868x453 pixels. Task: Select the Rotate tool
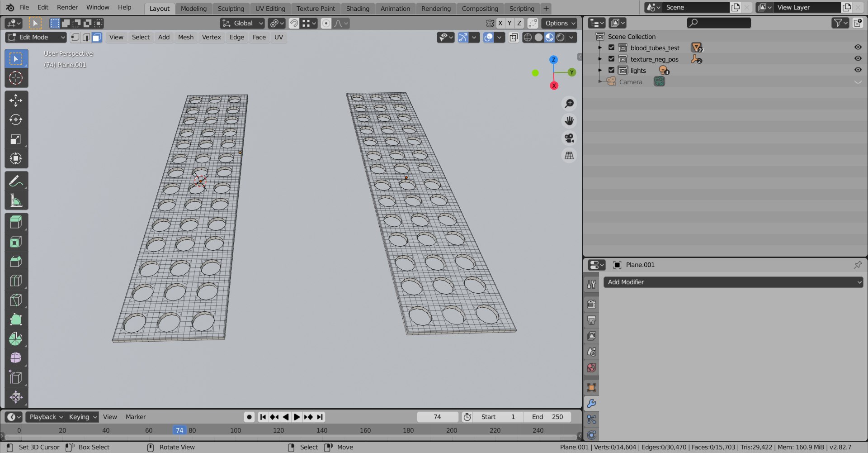16,120
